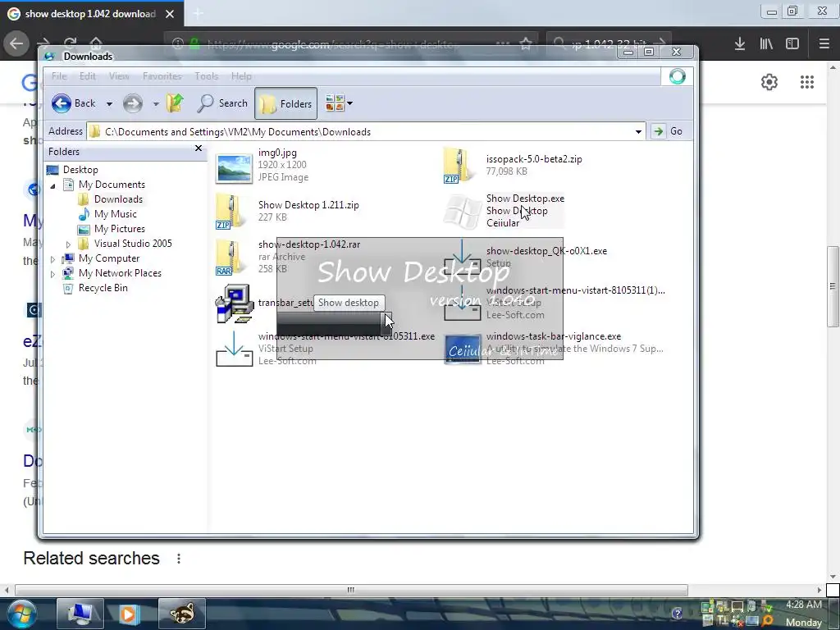Select the show desktop 1.042 download tab

pos(90,14)
